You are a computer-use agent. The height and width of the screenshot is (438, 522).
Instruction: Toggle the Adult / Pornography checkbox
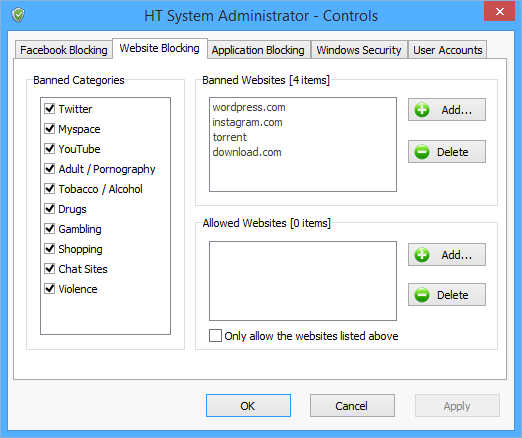(50, 168)
